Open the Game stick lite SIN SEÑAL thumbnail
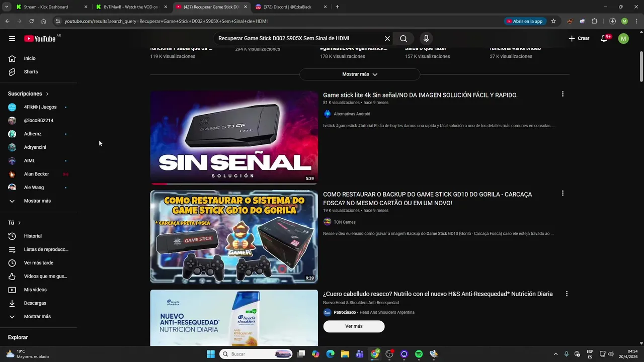 pos(234,138)
